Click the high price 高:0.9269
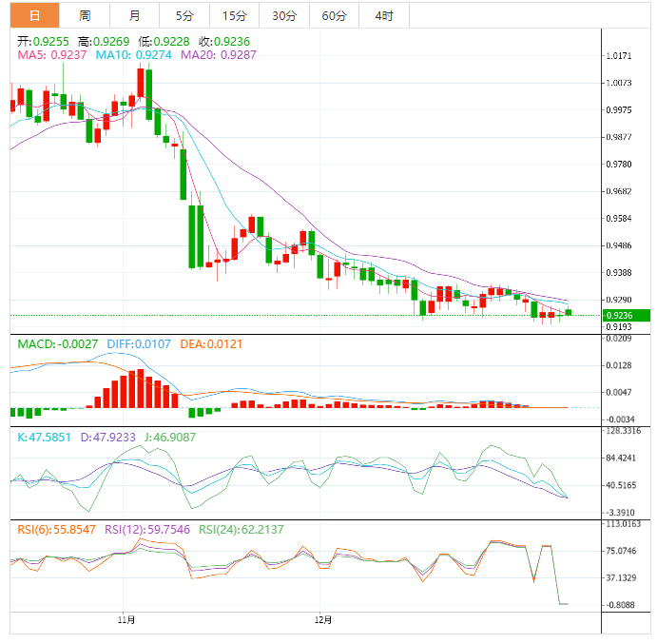 point(104,42)
